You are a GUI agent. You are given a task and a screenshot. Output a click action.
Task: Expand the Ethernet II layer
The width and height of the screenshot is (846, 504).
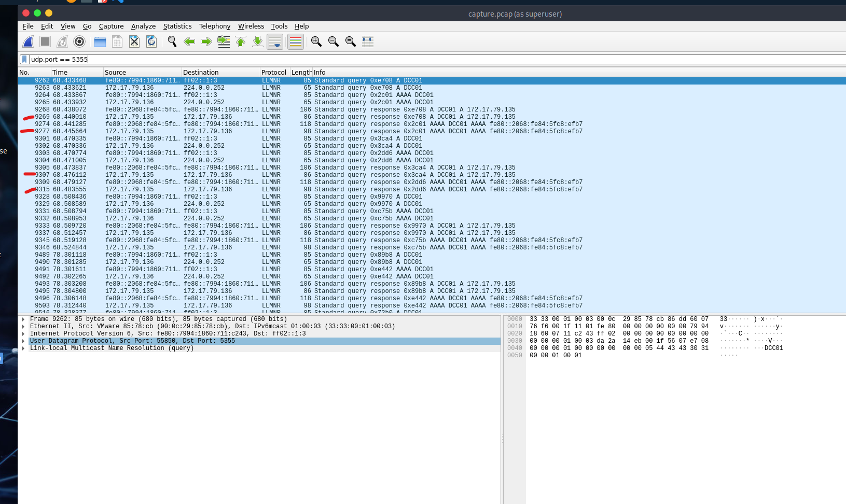click(x=23, y=327)
